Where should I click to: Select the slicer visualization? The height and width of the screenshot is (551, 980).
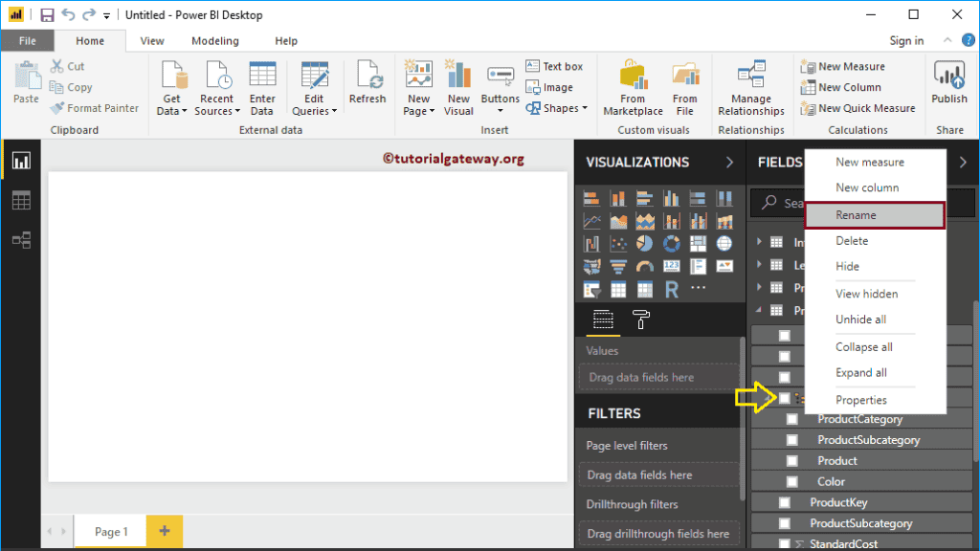point(591,289)
